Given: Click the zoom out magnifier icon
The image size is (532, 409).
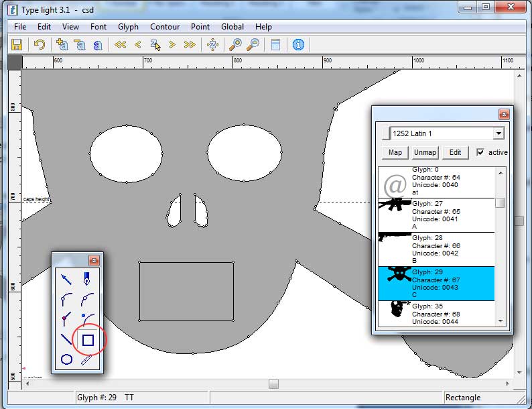Looking at the screenshot, I should (x=253, y=45).
